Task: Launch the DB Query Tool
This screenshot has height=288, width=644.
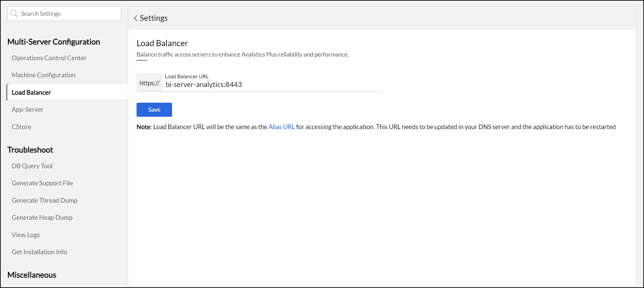Action: tap(32, 166)
